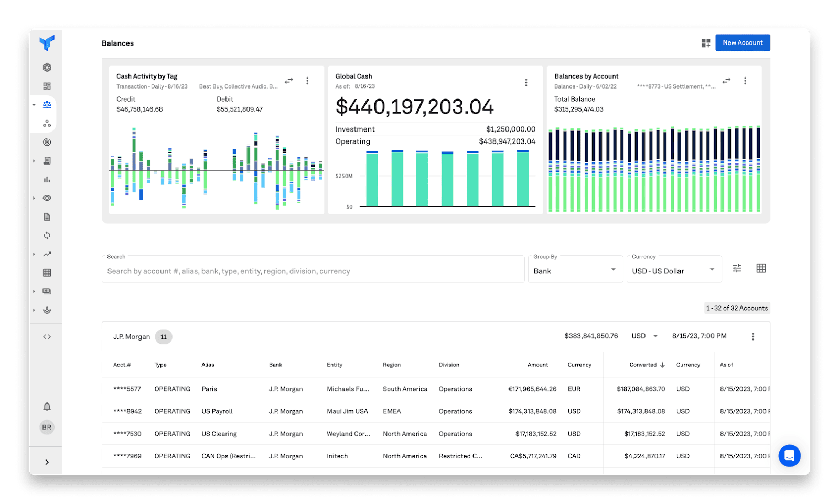The image size is (839, 504).
Task: Toggle the table grid view icon
Action: (761, 268)
